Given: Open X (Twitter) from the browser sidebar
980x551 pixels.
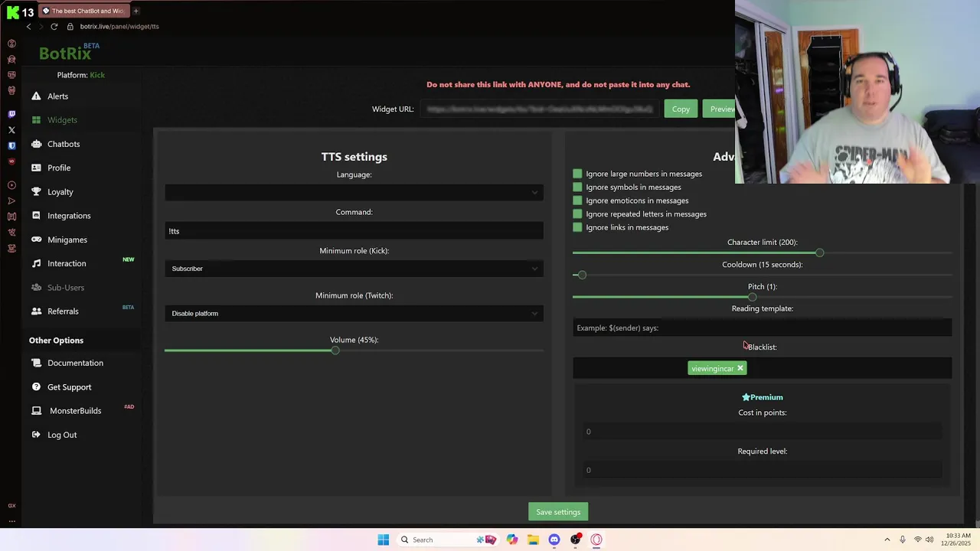Looking at the screenshot, I should click(11, 130).
